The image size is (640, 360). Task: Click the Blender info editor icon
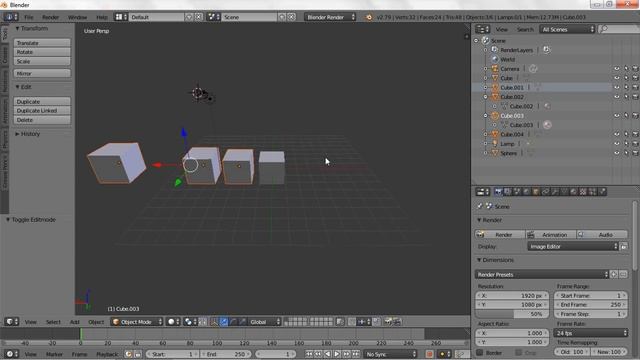coord(11,17)
